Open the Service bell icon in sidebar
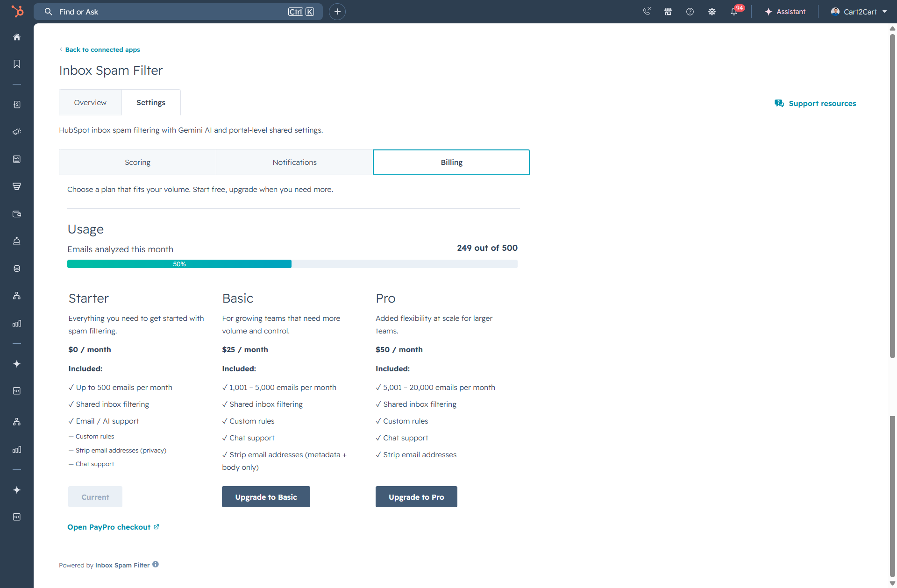The image size is (897, 588). (17, 241)
